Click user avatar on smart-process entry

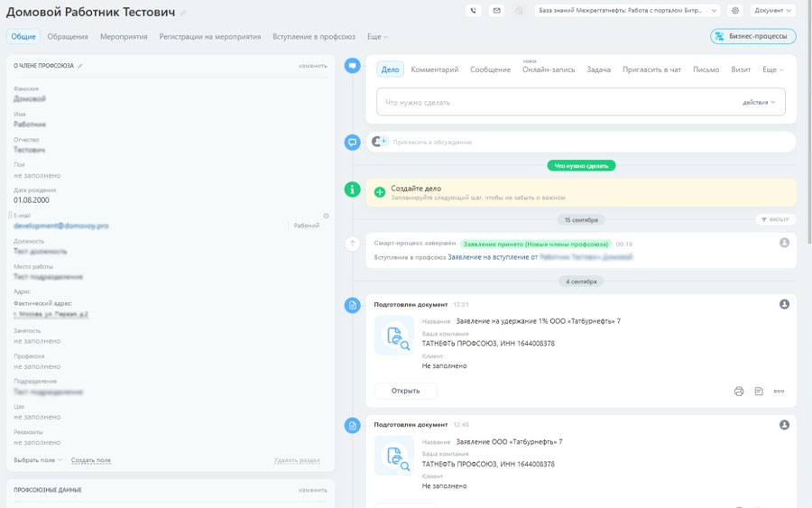784,243
